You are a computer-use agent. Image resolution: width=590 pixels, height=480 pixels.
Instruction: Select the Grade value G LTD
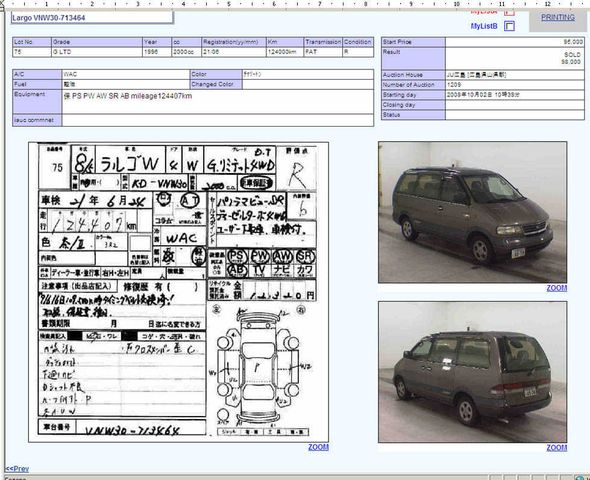point(62,52)
